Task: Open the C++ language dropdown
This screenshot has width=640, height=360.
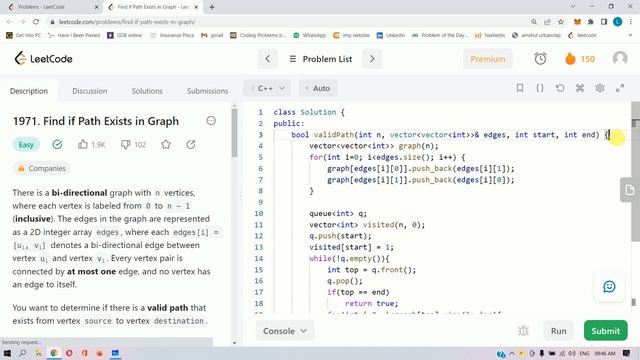Action: click(x=267, y=88)
